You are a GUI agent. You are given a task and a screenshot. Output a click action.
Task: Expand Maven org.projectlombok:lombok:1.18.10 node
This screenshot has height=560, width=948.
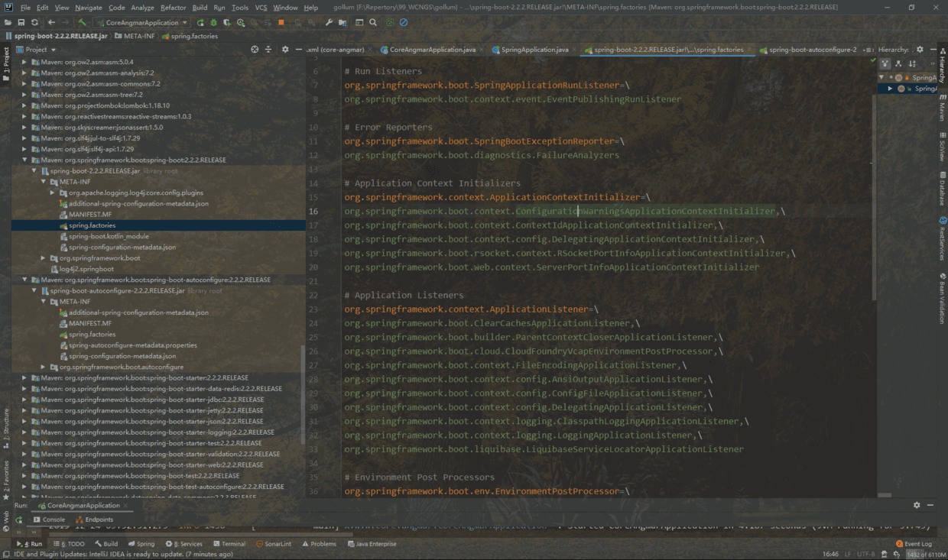(x=25, y=105)
